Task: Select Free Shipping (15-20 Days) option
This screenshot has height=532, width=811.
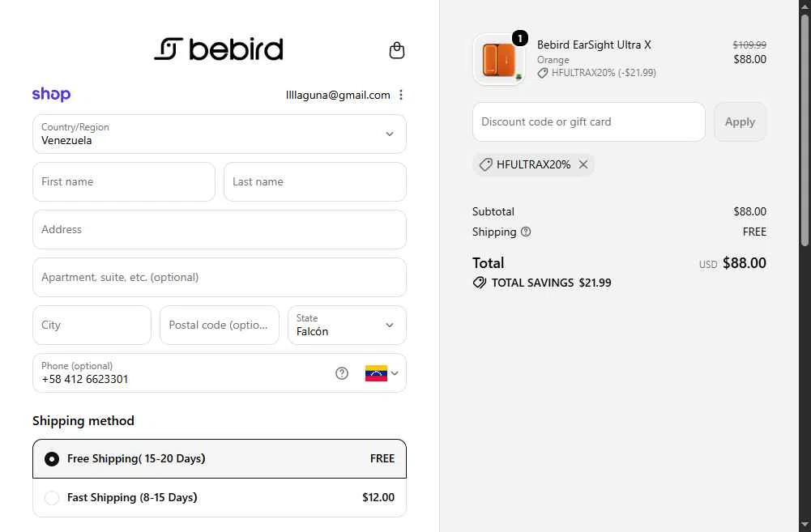Action: click(220, 458)
